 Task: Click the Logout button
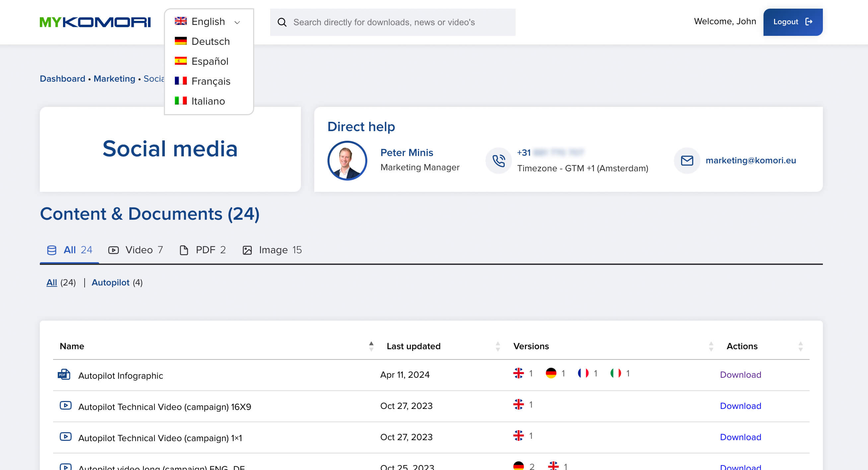(x=793, y=22)
